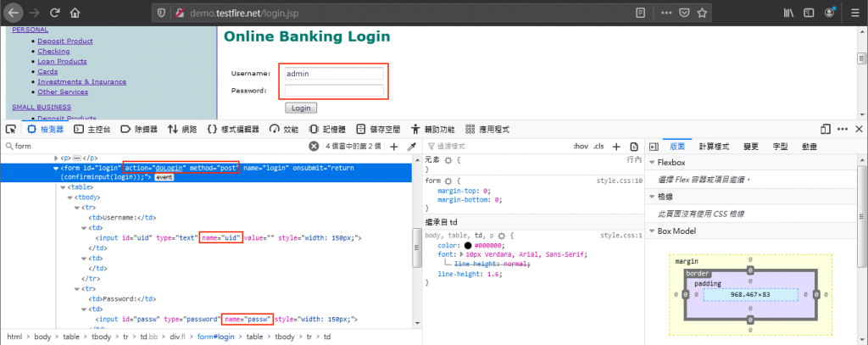Screen dimensions: 868x345
Task: Add a new CSS rule plus icon
Action: tap(616, 146)
